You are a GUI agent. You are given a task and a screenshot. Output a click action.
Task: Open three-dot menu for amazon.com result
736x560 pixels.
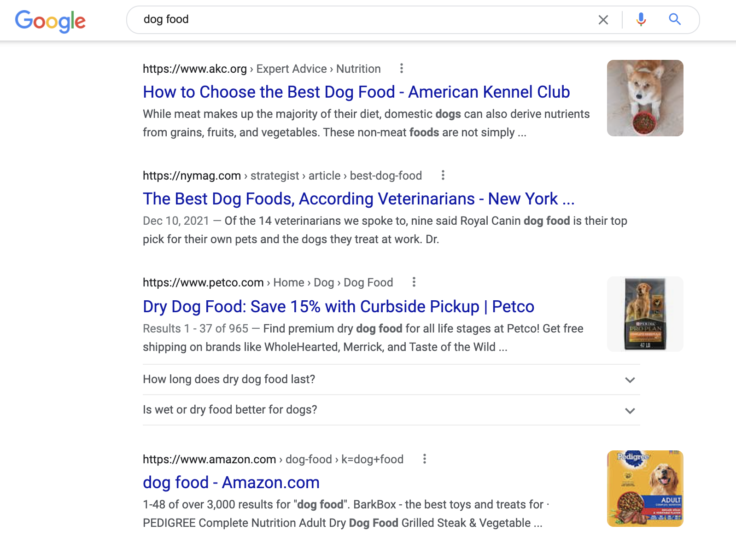(425, 459)
